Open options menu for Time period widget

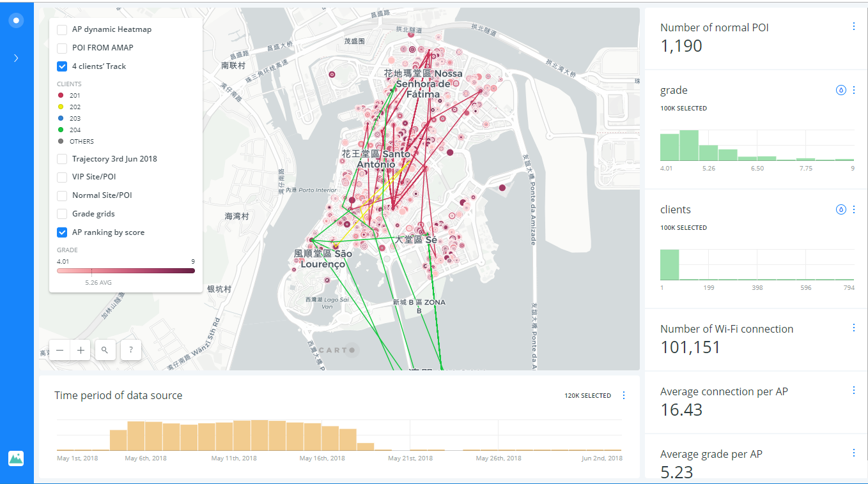(624, 395)
